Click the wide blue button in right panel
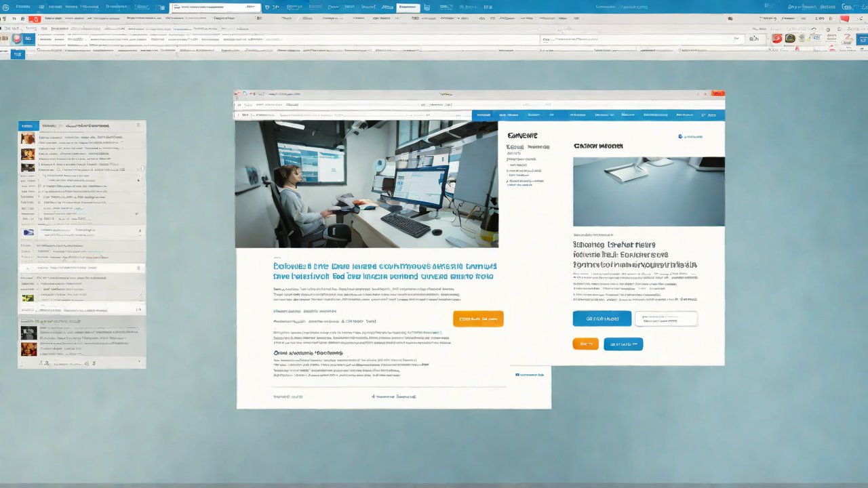Screen dimensions: 868x488 (601, 319)
